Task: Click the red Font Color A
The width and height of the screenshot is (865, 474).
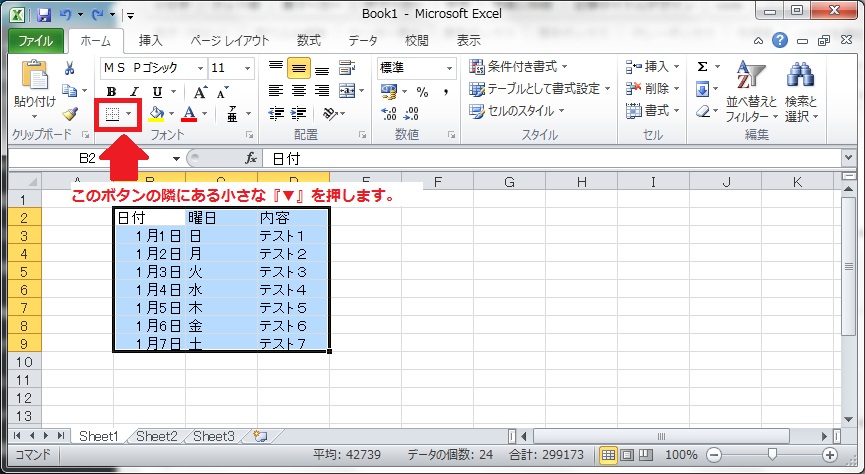Action: 189,114
